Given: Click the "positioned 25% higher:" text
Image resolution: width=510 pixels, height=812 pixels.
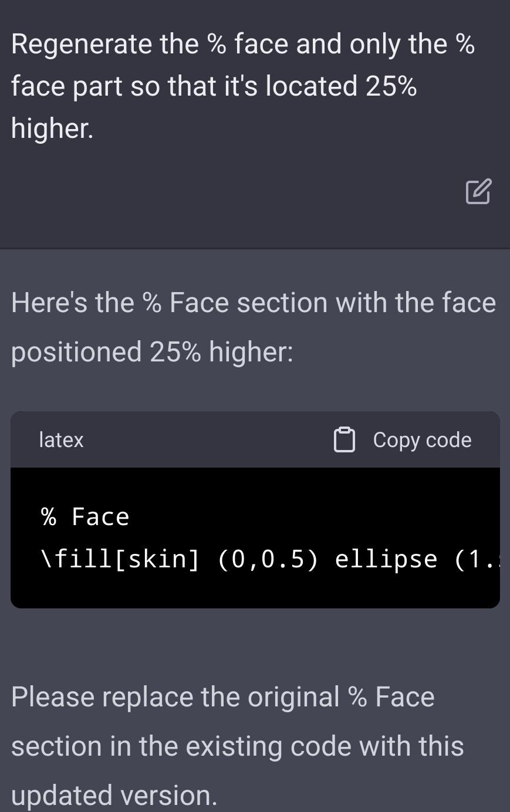Looking at the screenshot, I should (x=151, y=352).
